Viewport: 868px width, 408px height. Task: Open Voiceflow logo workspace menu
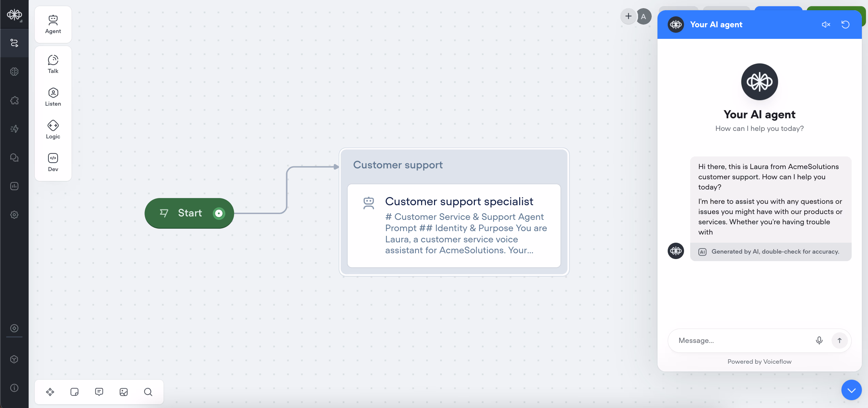(14, 14)
